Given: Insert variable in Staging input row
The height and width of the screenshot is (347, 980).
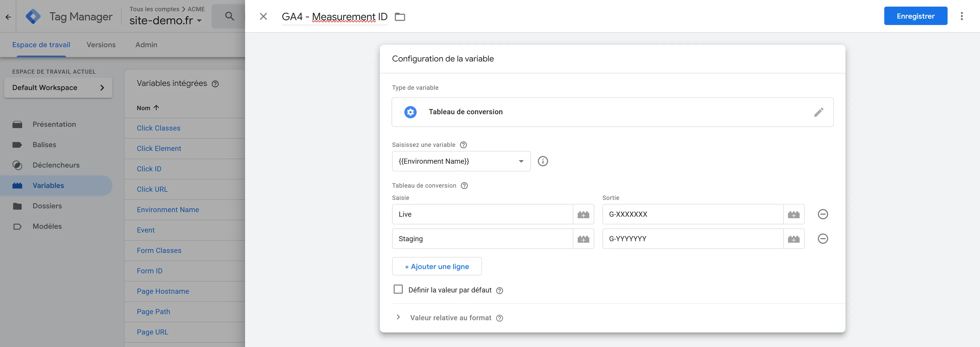Looking at the screenshot, I should [583, 239].
